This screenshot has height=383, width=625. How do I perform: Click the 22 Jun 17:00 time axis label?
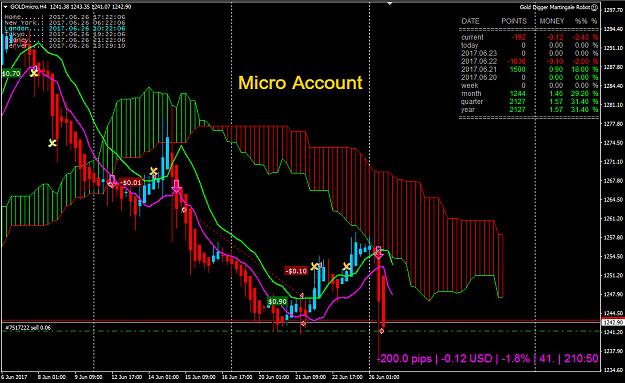click(347, 377)
